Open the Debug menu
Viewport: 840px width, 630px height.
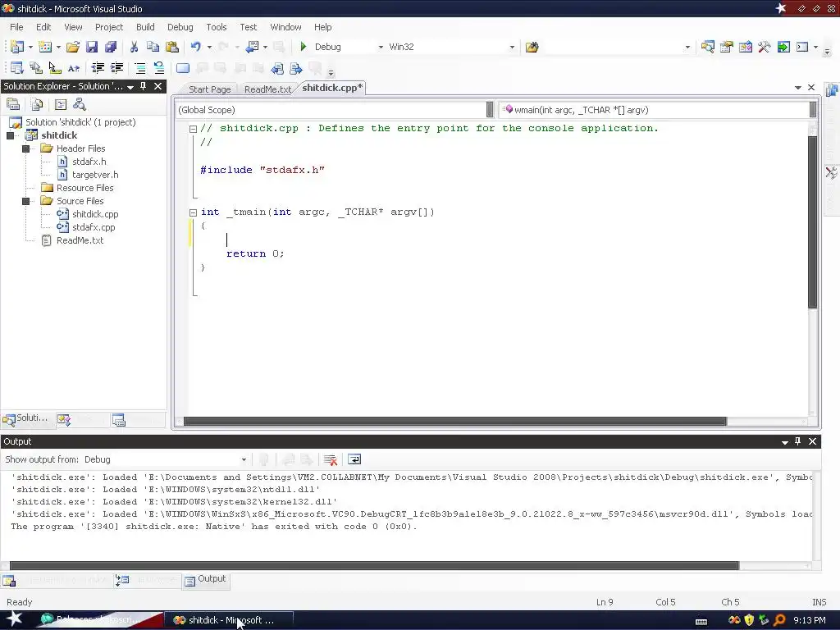click(180, 27)
